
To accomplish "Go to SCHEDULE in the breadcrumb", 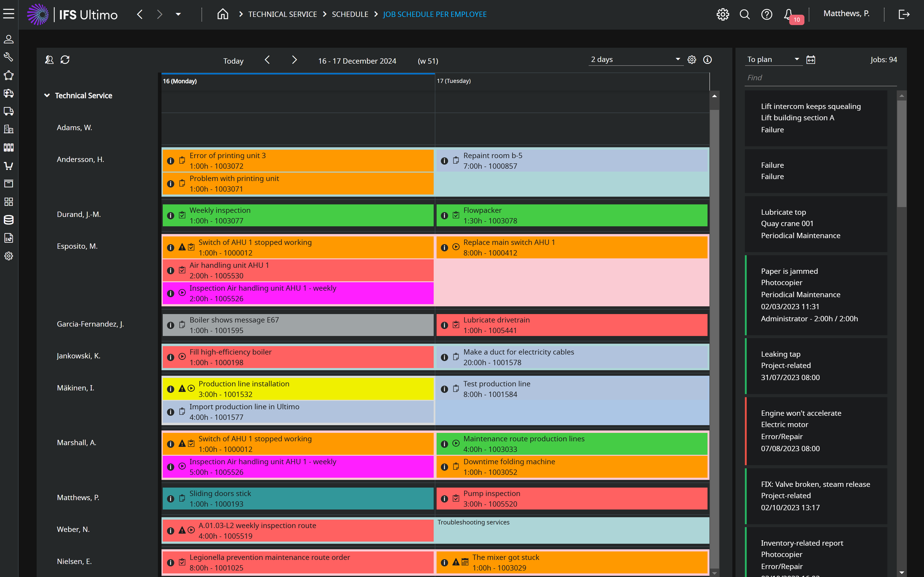I will [350, 14].
